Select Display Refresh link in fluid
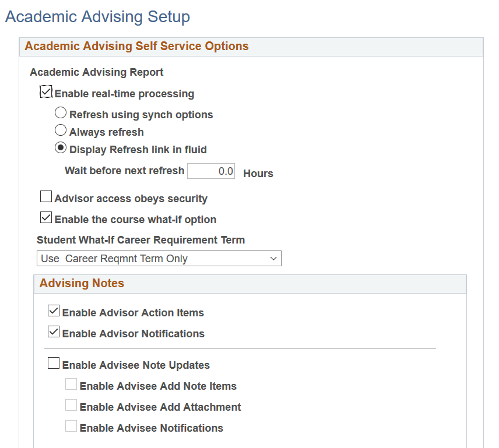This screenshot has width=499, height=448. click(x=60, y=149)
